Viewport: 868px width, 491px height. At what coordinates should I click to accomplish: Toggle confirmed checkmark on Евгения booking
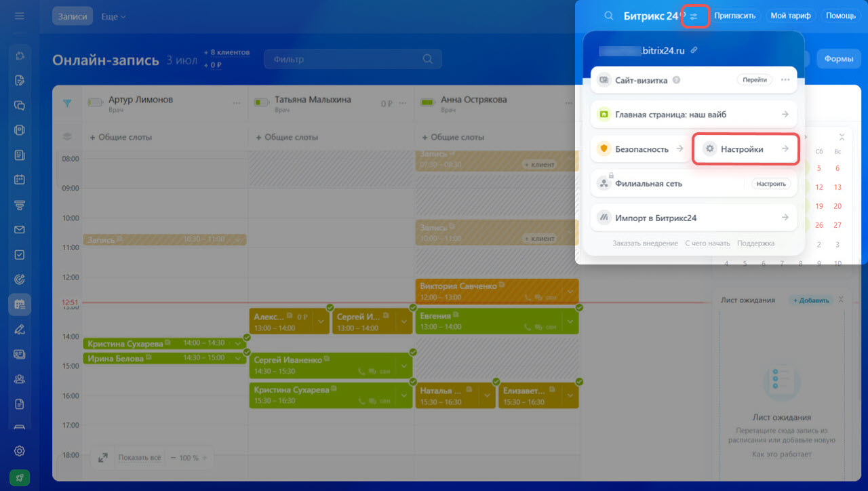[x=578, y=307]
